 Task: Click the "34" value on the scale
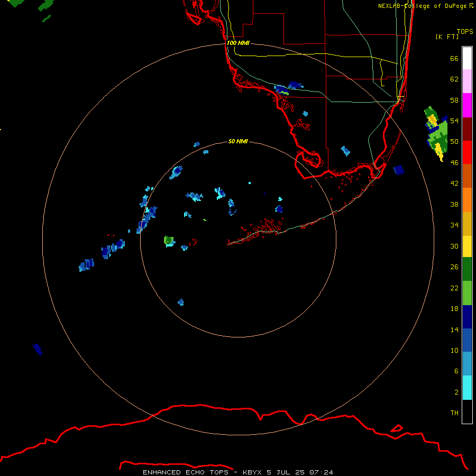pyautogui.click(x=454, y=225)
